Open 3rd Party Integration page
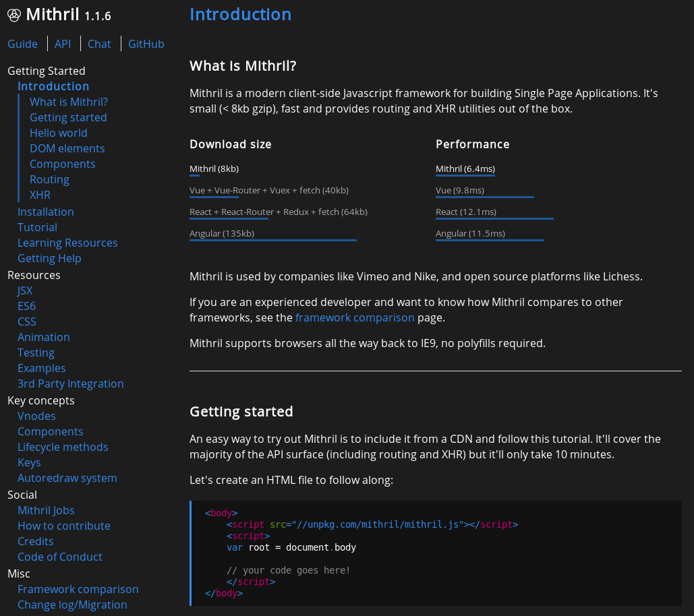 tap(70, 383)
